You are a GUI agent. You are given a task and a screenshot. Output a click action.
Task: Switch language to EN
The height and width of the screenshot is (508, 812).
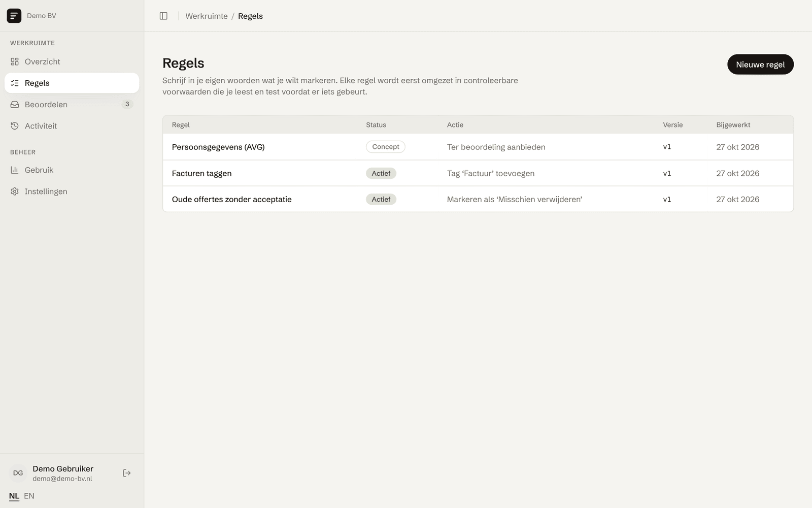pyautogui.click(x=29, y=496)
